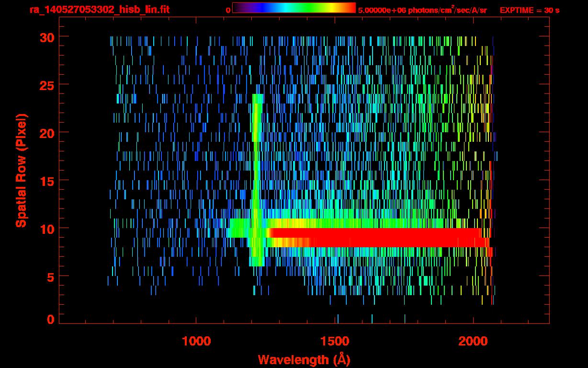
Task: Click the 2000 wavelength tick label
Action: (473, 341)
